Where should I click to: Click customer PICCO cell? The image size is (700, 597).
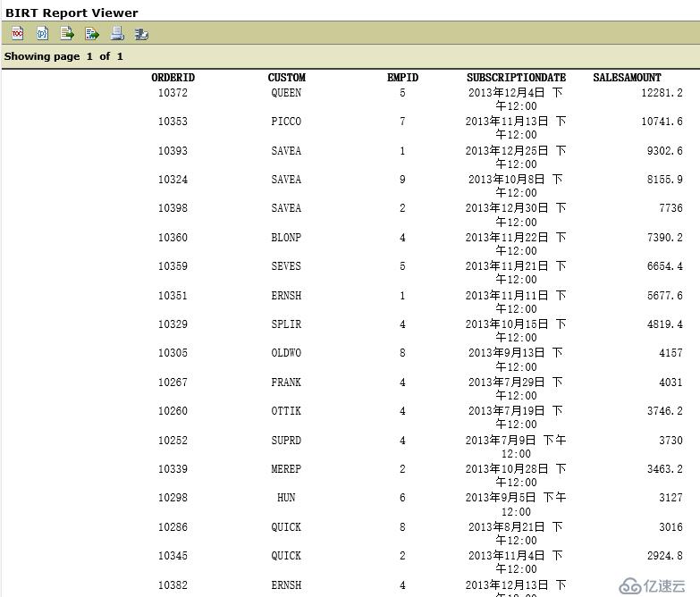(286, 122)
